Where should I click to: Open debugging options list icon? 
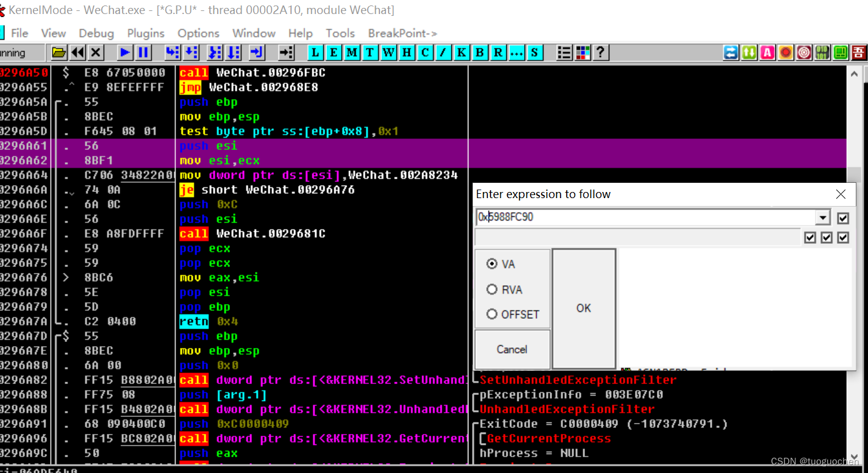click(x=564, y=52)
